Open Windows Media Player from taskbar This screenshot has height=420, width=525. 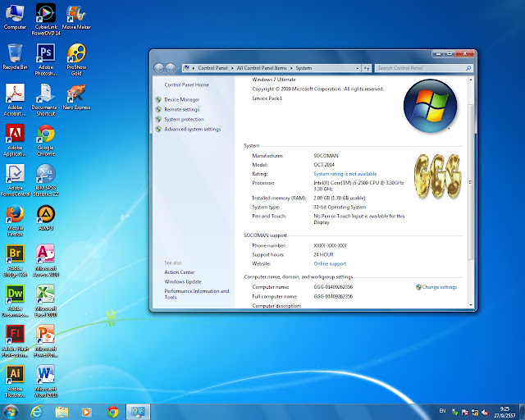[x=86, y=412]
